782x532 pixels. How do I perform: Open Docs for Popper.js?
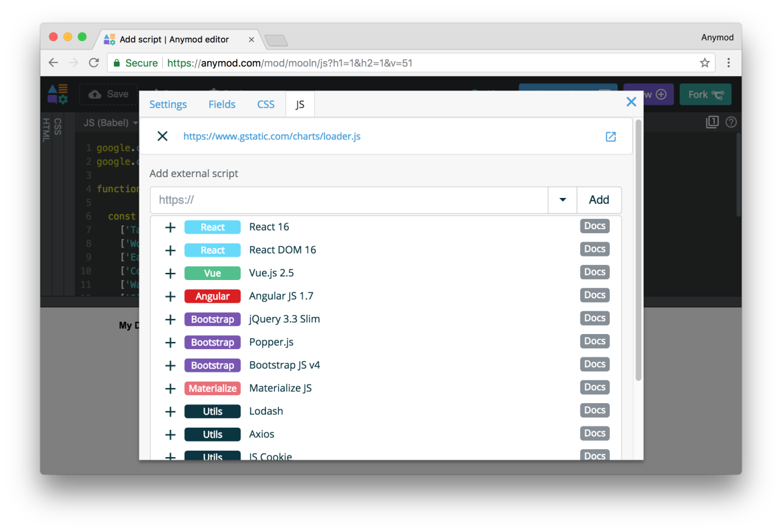[x=595, y=341]
